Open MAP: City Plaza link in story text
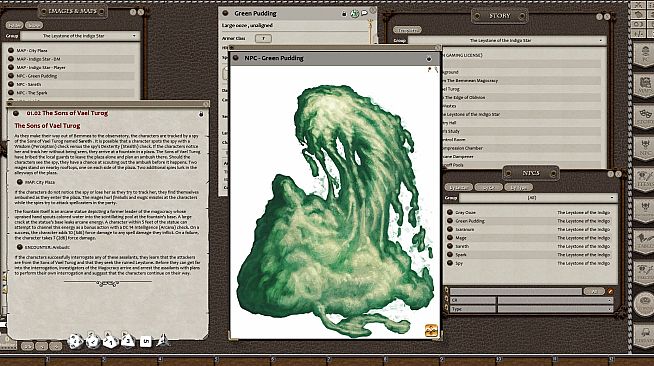The image size is (654, 366). (x=40, y=182)
